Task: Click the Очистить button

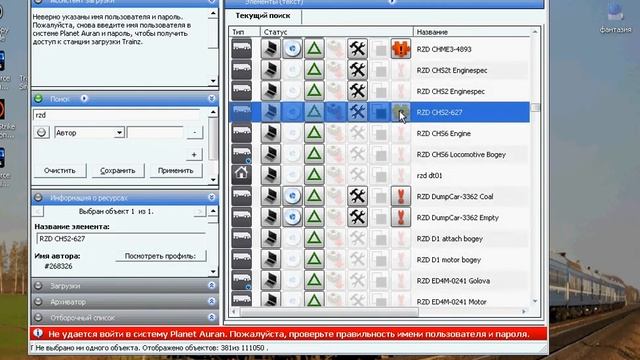Action: click(x=60, y=171)
